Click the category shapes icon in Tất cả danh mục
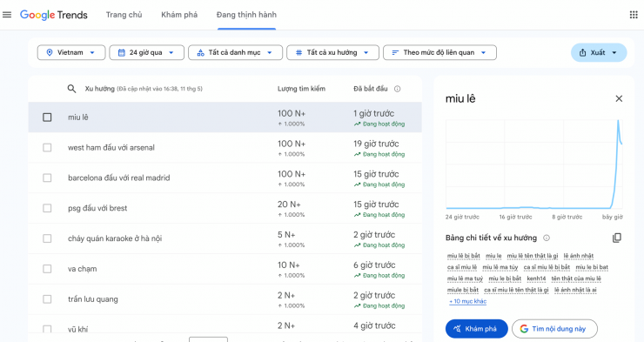Screen dimensions: 644x342 pos(200,52)
